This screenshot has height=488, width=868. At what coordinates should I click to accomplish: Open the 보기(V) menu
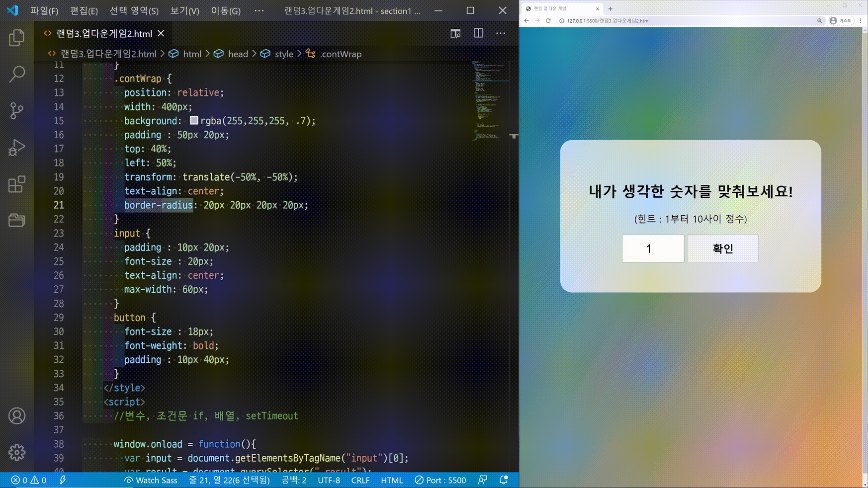click(x=185, y=11)
